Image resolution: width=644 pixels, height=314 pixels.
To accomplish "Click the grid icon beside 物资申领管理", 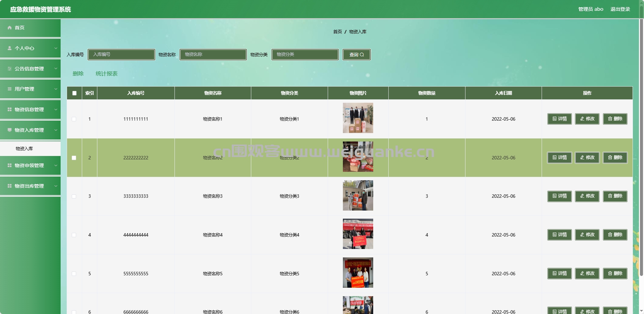I will click(x=9, y=165).
